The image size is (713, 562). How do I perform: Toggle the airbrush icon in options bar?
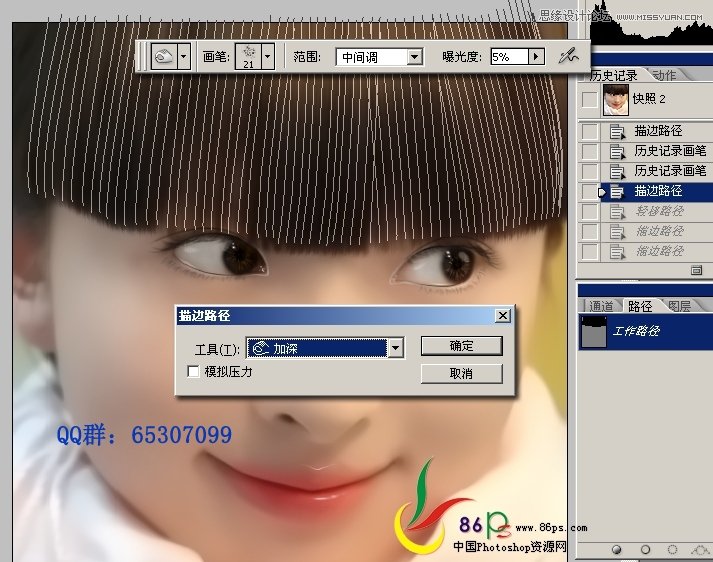tap(568, 56)
